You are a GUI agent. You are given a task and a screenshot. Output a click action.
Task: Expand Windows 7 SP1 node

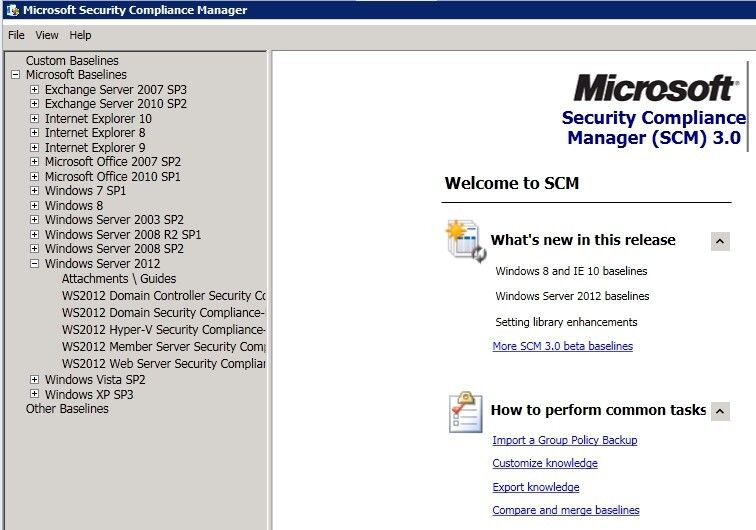pos(34,190)
